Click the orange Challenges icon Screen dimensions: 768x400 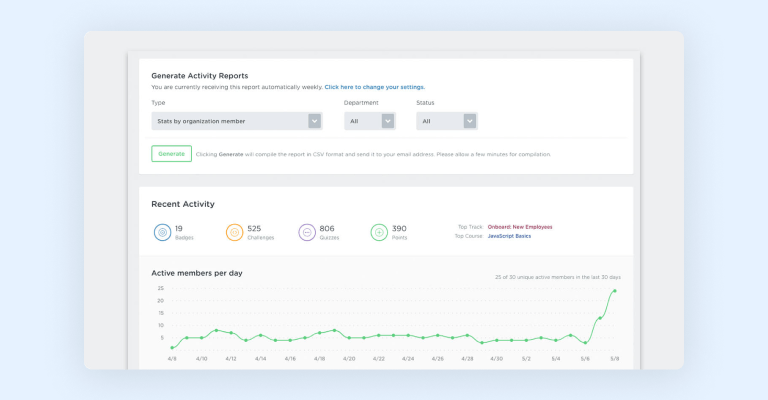pos(234,232)
